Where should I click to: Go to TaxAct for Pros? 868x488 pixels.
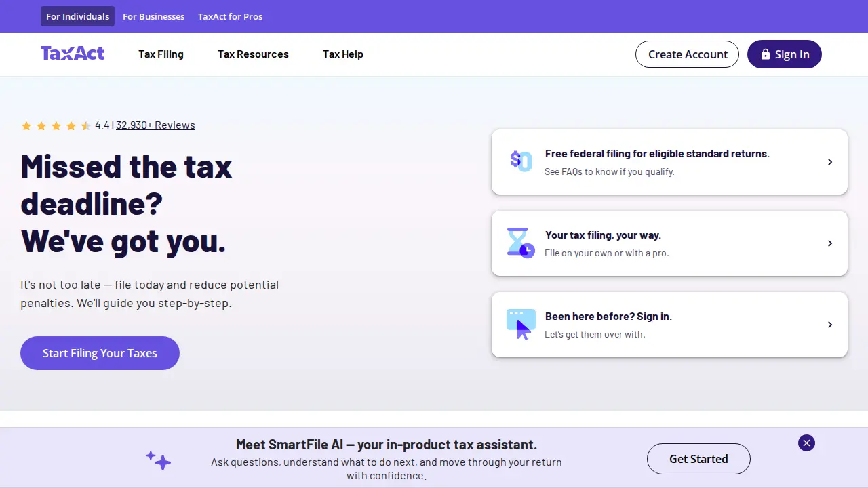pos(230,16)
